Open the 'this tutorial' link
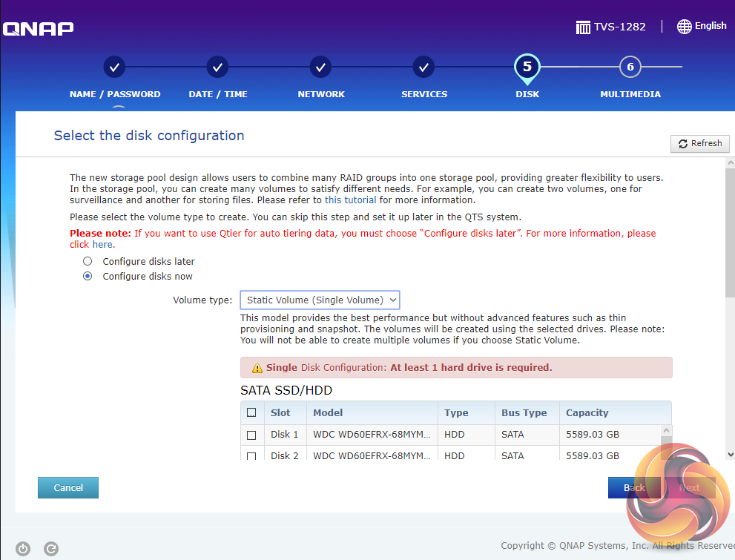735x560 pixels. coord(351,200)
